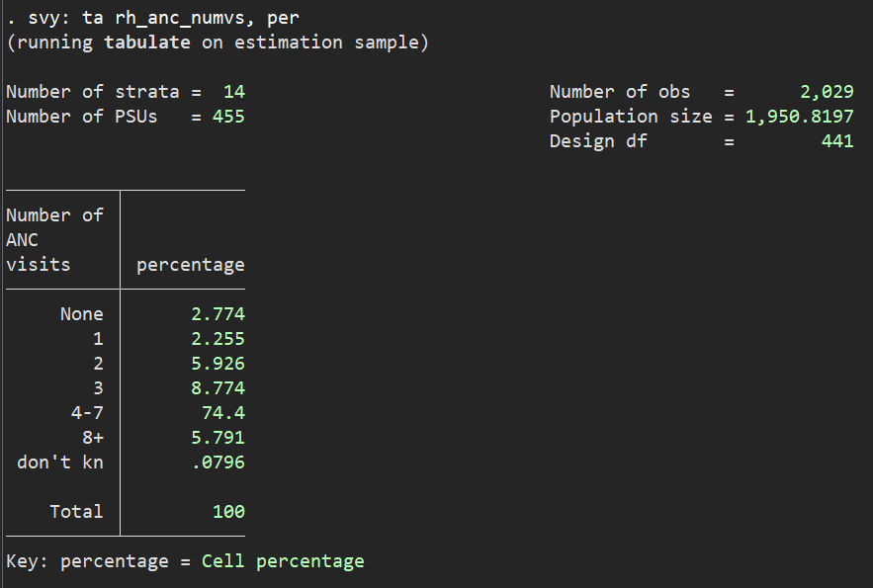Select the percentage value 5.791
Viewport: 873px width, 588px height.
218,438
